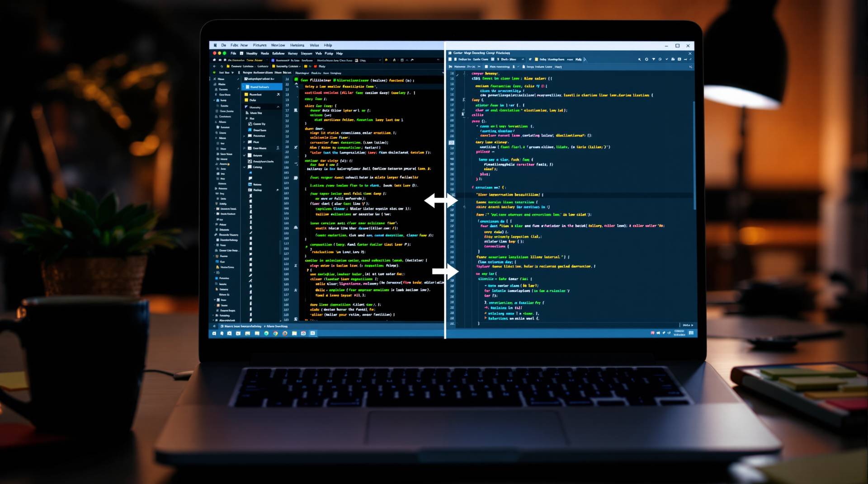The image size is (868, 484).
Task: Click the highlighted rightmost taskbar app icon
Action: pyautogui.click(x=312, y=334)
